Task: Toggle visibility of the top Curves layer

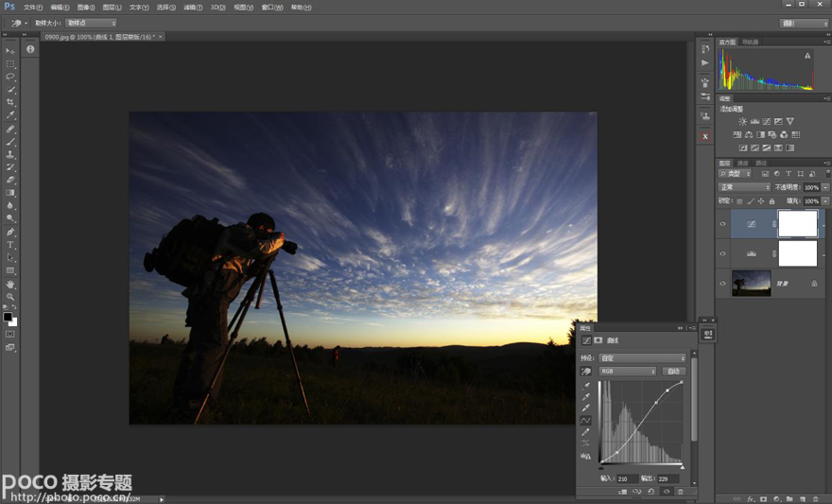Action: tap(723, 224)
